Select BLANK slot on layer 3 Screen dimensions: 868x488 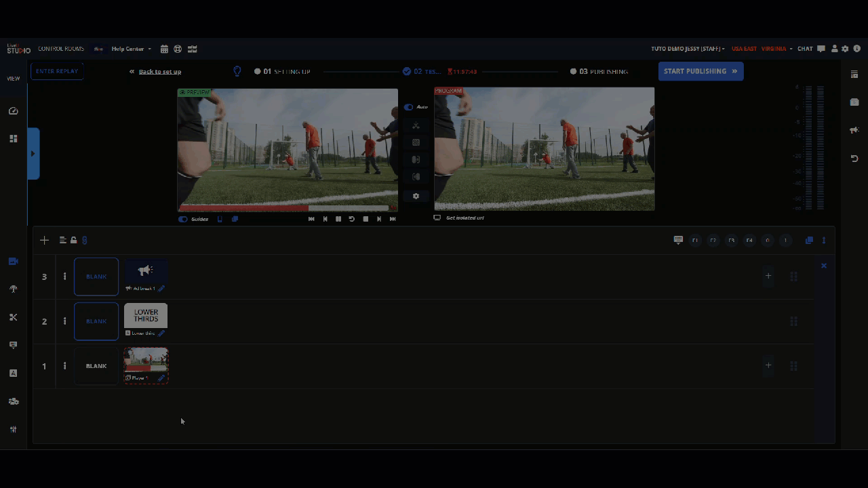click(96, 277)
